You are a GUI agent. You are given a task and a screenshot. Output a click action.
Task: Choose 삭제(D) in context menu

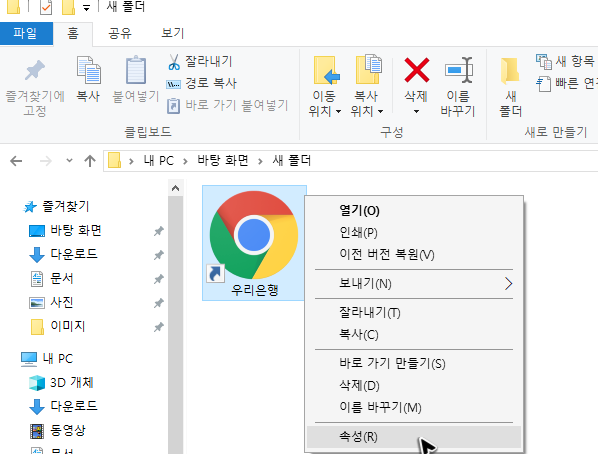pyautogui.click(x=414, y=386)
